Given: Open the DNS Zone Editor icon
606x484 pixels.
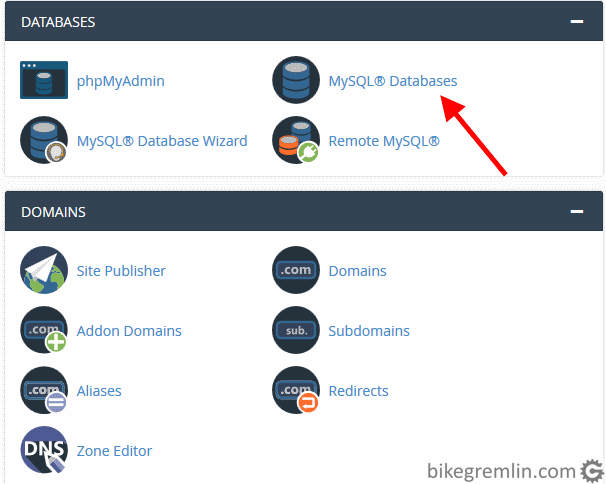Looking at the screenshot, I should click(x=44, y=450).
